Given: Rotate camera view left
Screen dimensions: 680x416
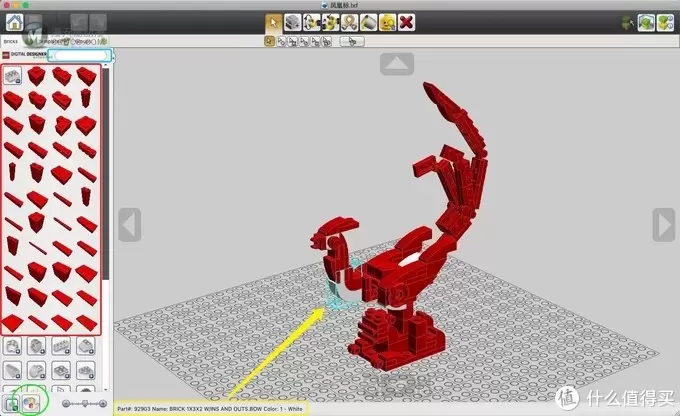Looking at the screenshot, I should pos(130,225).
